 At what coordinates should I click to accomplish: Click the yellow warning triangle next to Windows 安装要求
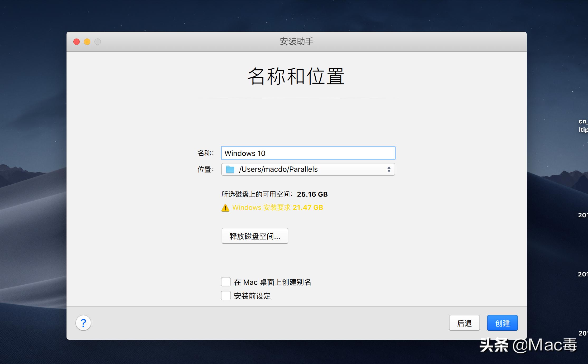[x=225, y=208]
